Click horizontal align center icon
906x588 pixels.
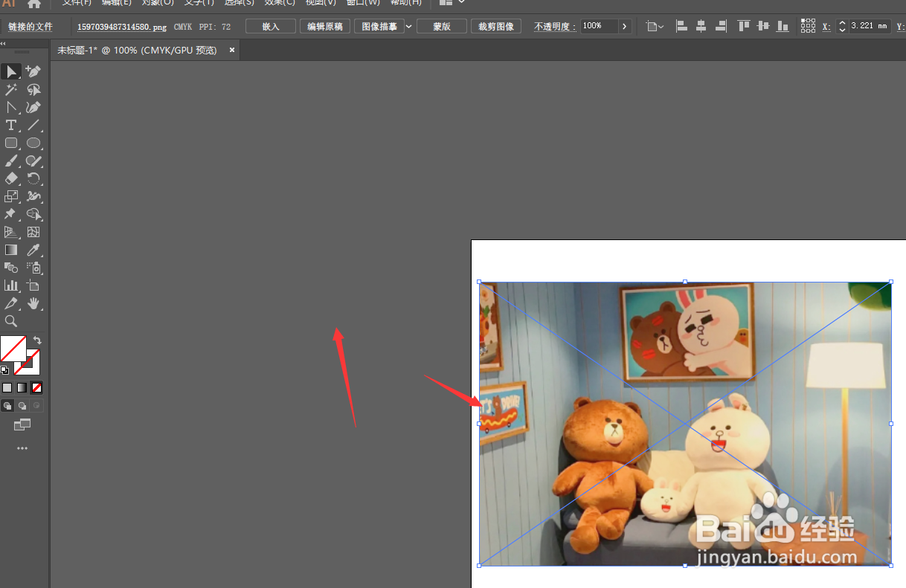click(701, 26)
